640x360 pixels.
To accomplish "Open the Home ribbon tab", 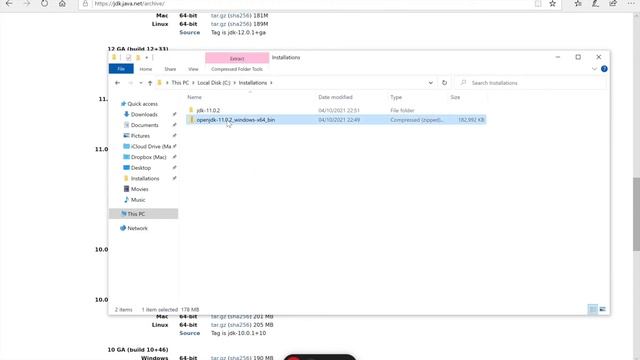I will point(146,69).
